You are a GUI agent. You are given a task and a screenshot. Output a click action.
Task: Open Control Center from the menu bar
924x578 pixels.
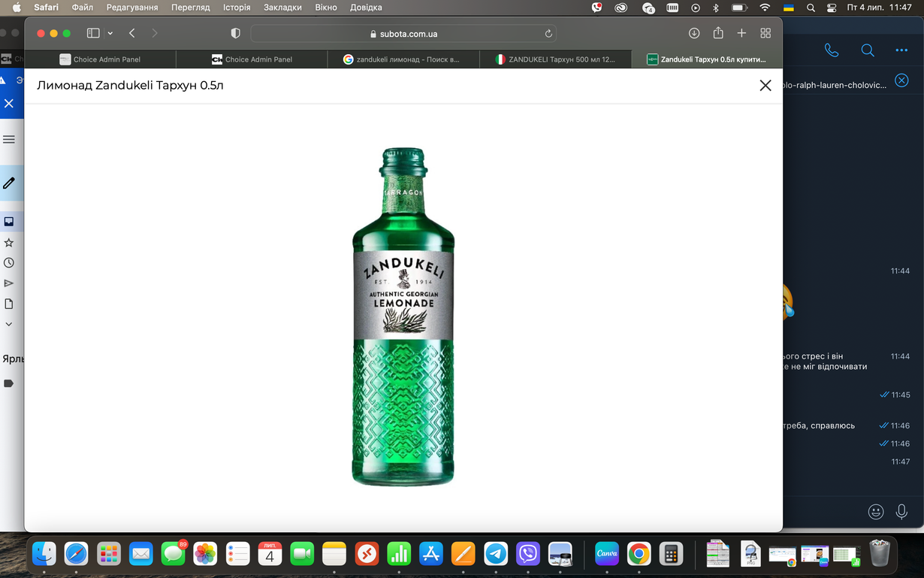tap(831, 8)
